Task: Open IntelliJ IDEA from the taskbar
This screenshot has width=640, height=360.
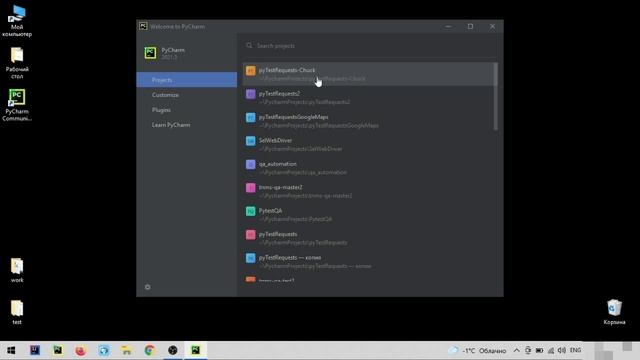Action: 35,350
